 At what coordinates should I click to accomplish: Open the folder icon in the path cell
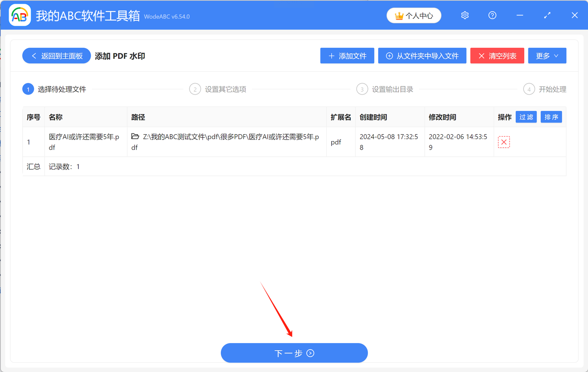[x=135, y=137]
